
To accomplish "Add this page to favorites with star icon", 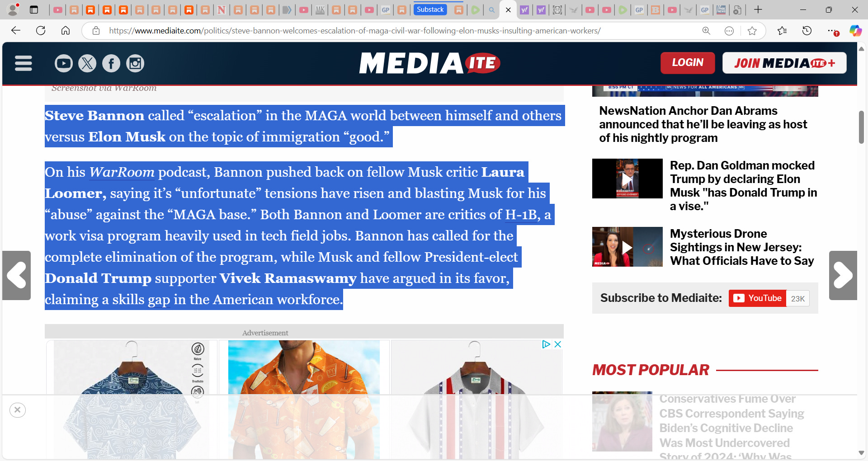I will click(752, 31).
